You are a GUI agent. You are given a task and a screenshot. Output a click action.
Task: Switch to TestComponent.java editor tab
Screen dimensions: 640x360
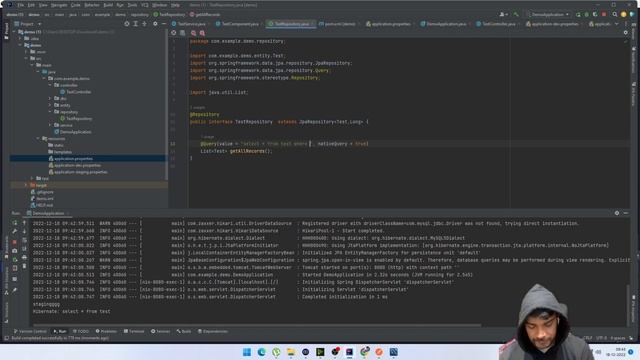238,24
